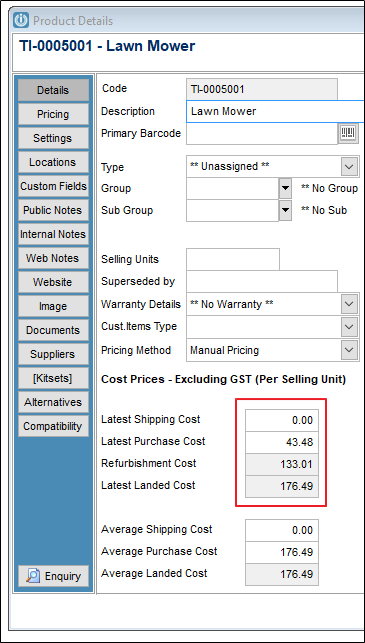This screenshot has width=365, height=643.
Task: Expand the Cust.Items Type dropdown
Action: click(x=349, y=327)
